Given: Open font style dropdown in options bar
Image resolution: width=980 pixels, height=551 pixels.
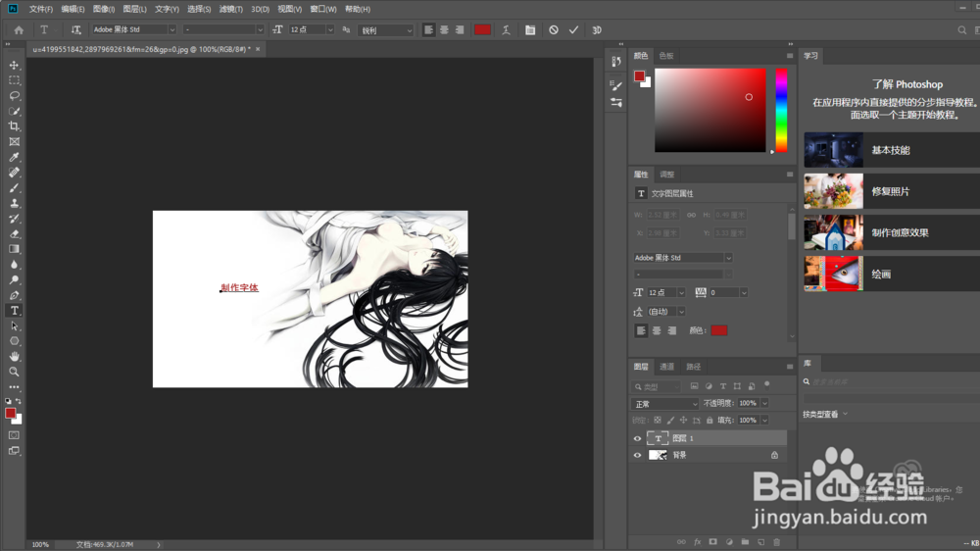Looking at the screenshot, I should [x=260, y=29].
